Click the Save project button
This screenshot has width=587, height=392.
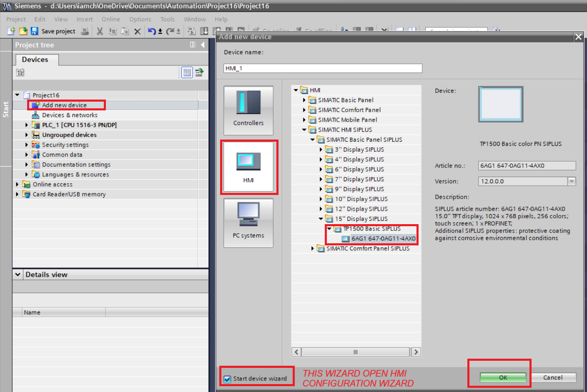[53, 31]
